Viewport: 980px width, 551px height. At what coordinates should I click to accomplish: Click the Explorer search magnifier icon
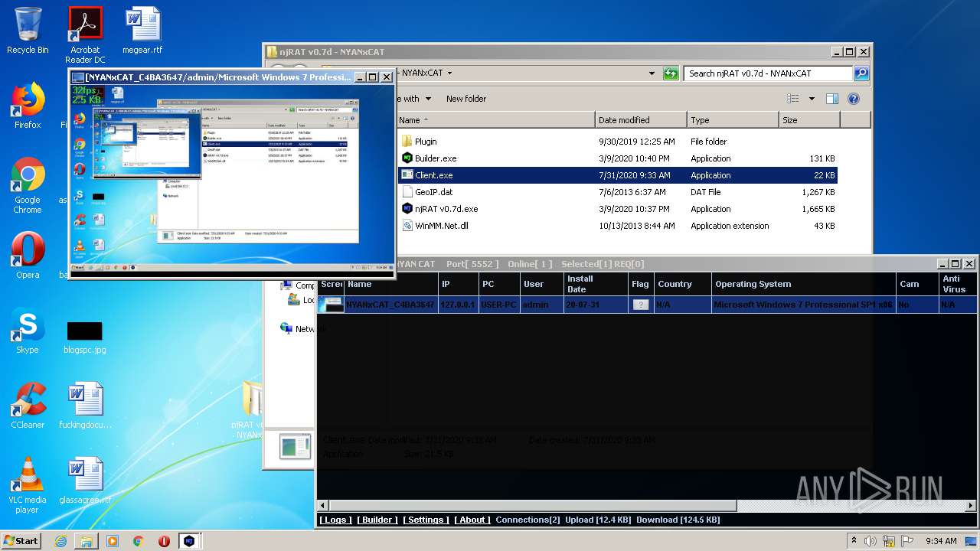tap(861, 73)
